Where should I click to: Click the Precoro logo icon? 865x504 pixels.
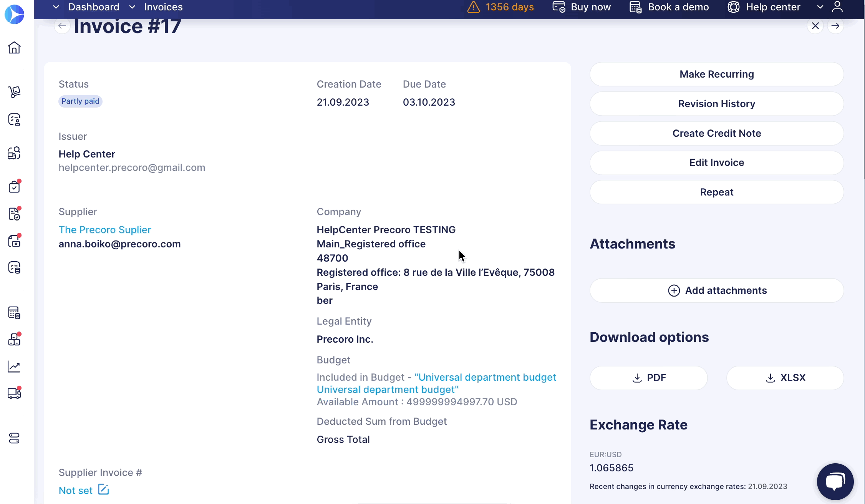tap(14, 14)
